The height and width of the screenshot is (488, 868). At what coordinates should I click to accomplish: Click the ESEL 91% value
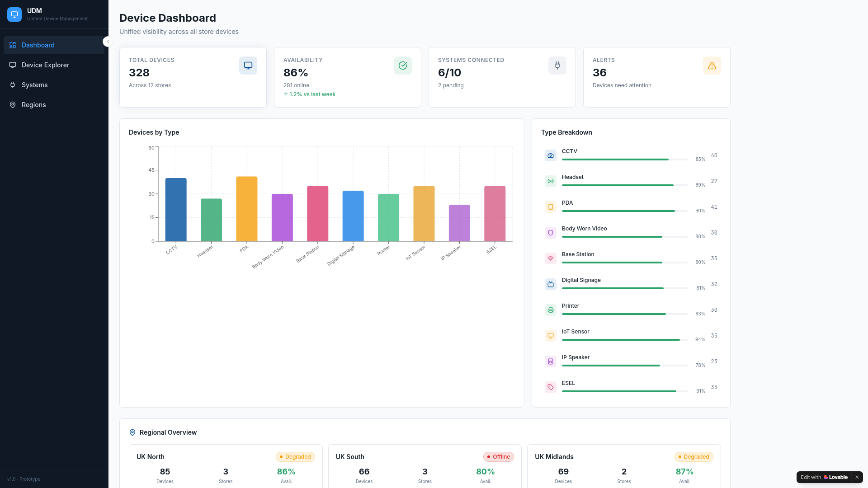pyautogui.click(x=701, y=391)
